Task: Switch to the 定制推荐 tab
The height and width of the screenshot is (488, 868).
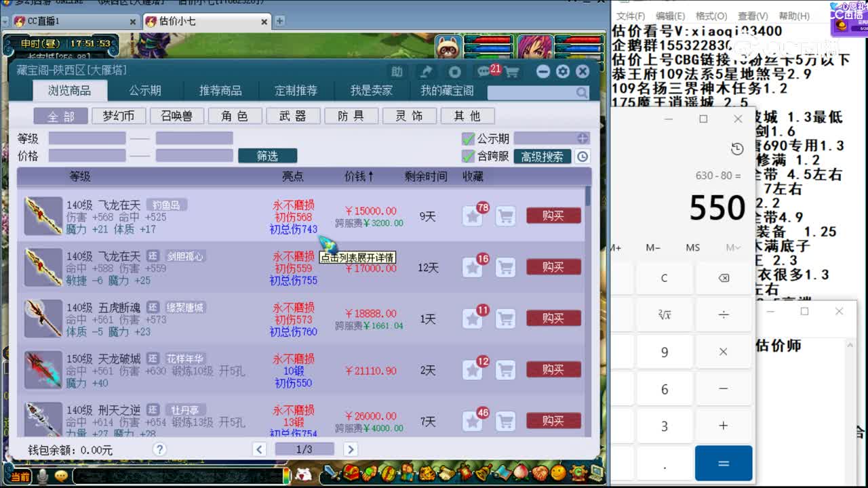Action: tap(296, 91)
